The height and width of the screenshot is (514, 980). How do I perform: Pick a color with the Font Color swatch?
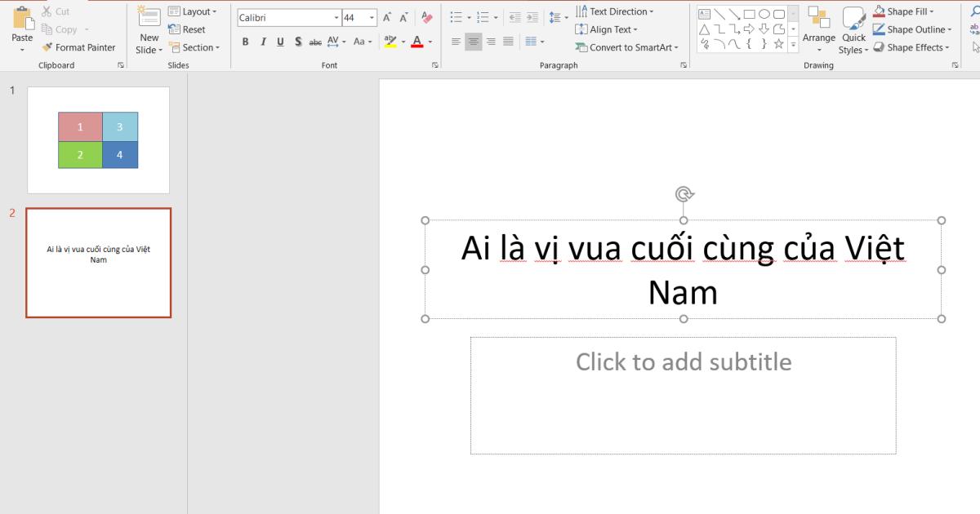417,41
